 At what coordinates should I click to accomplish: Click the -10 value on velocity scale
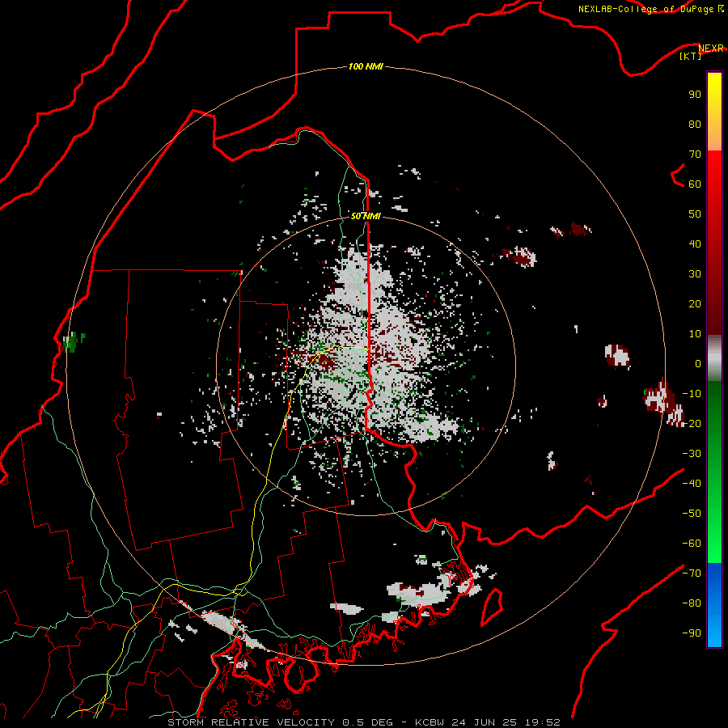(692, 394)
